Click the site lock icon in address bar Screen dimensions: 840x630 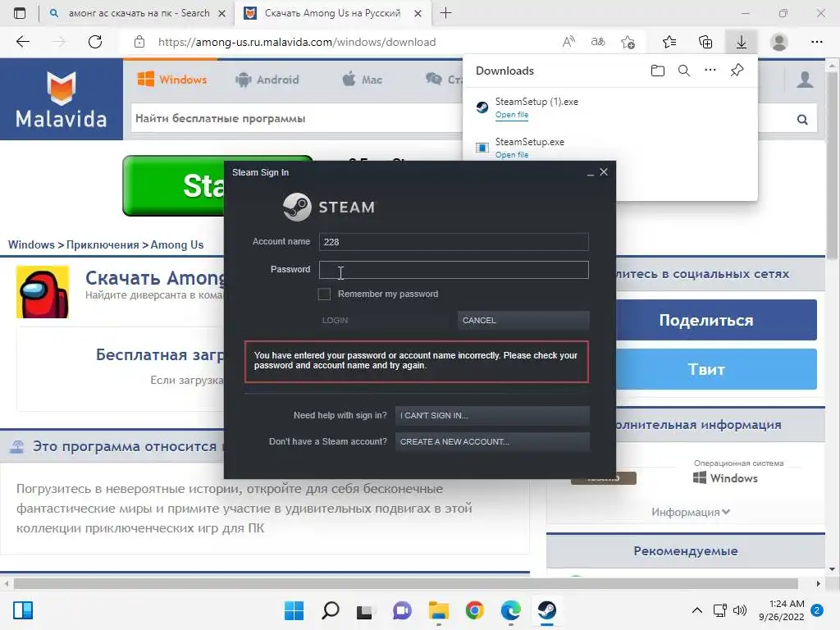point(139,42)
